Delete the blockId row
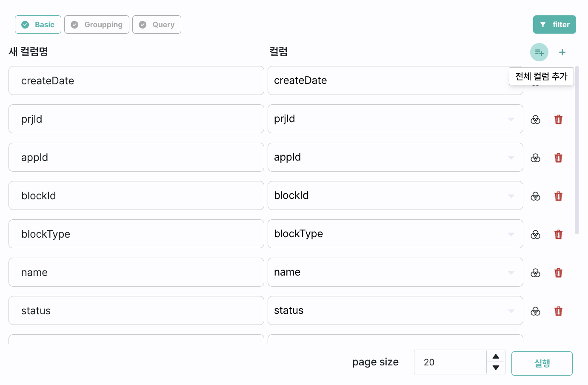This screenshot has width=588, height=385. pyautogui.click(x=559, y=196)
